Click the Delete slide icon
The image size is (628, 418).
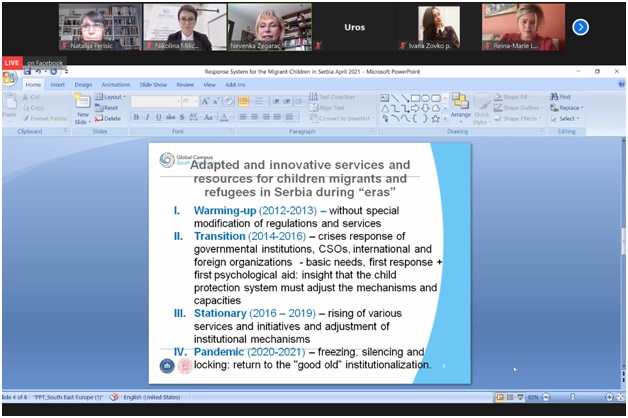pos(109,118)
